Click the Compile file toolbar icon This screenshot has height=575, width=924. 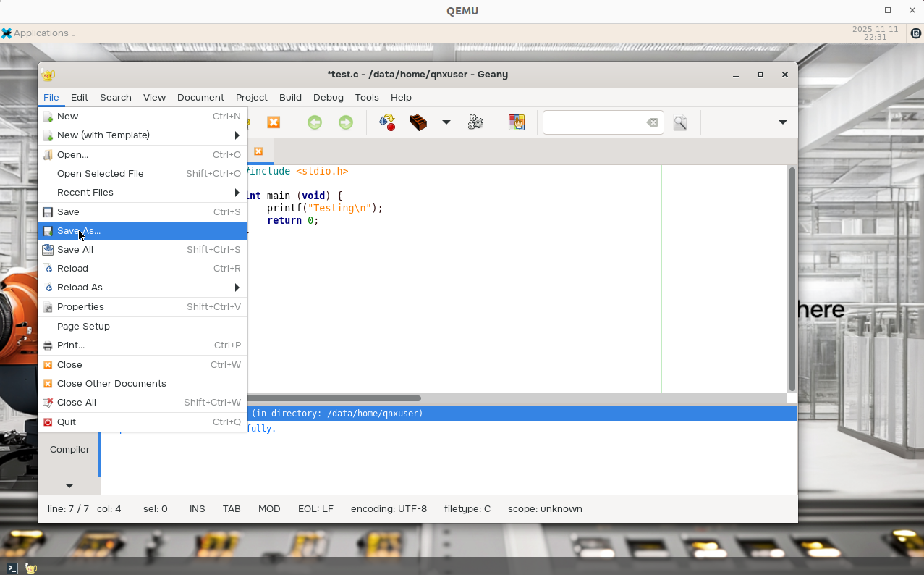(x=387, y=122)
